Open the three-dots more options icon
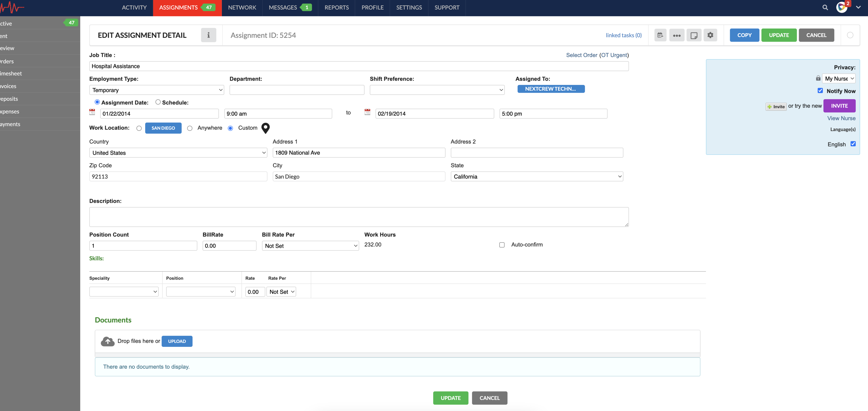868x411 pixels. tap(677, 35)
